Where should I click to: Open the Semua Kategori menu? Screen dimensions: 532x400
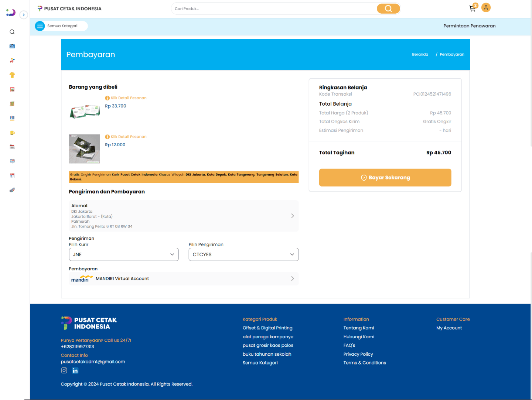point(61,26)
